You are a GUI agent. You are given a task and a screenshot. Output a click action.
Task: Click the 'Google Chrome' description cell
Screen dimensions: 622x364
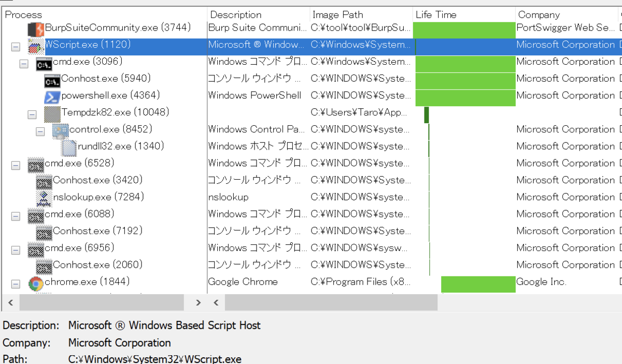click(243, 282)
